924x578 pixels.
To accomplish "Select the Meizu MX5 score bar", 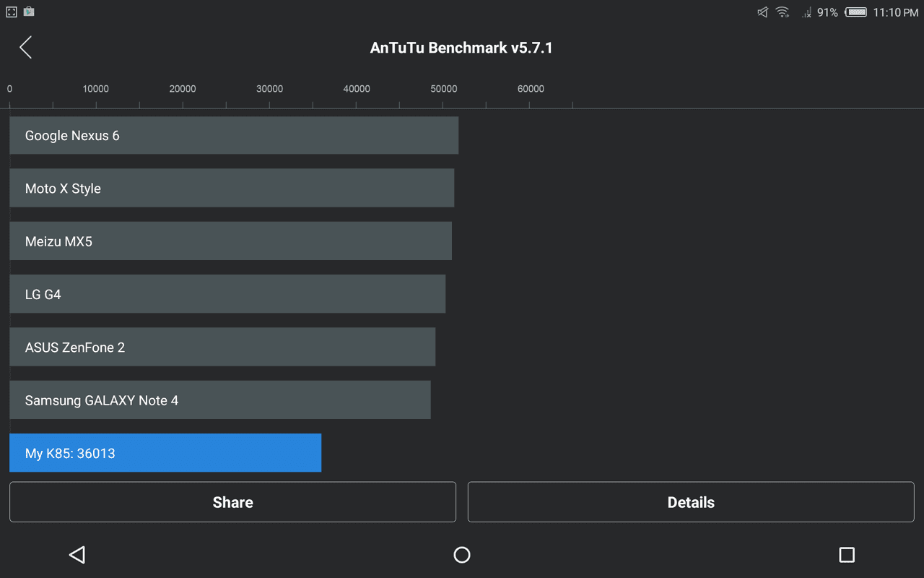I will (x=230, y=241).
